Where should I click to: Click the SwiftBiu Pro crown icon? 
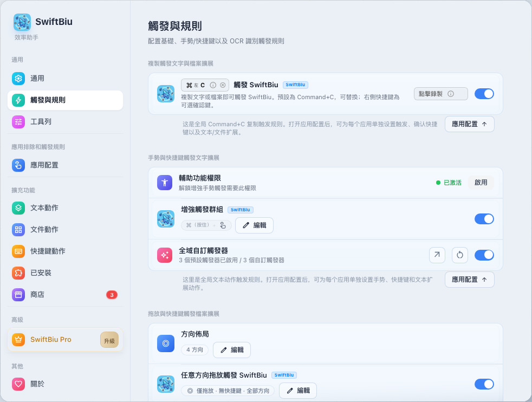click(18, 340)
